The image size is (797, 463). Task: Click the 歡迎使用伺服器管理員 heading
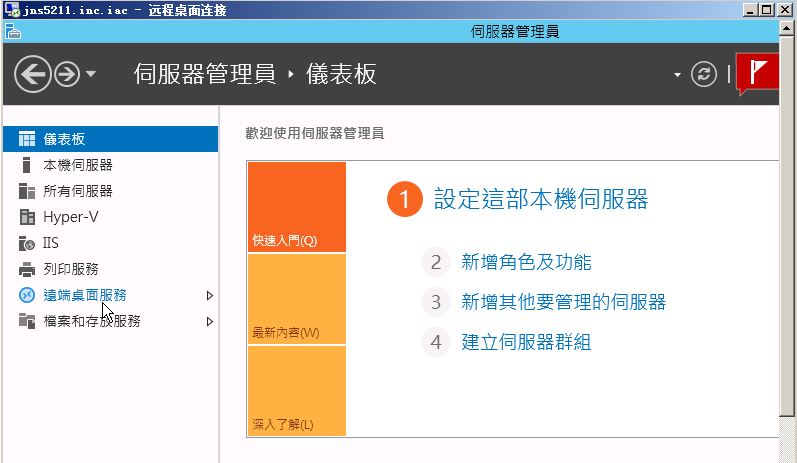tap(315, 133)
